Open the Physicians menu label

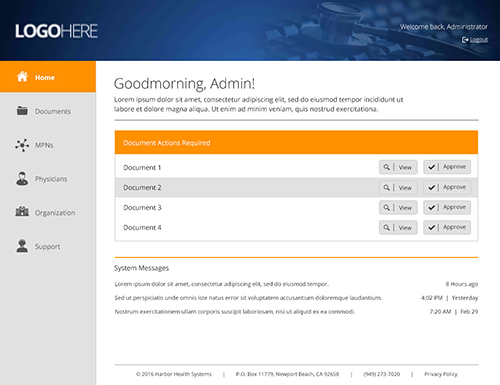(x=51, y=179)
